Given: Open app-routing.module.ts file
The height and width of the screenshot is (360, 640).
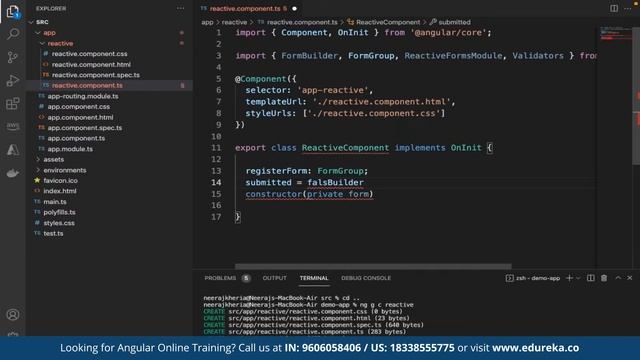Looking at the screenshot, I should coord(83,96).
